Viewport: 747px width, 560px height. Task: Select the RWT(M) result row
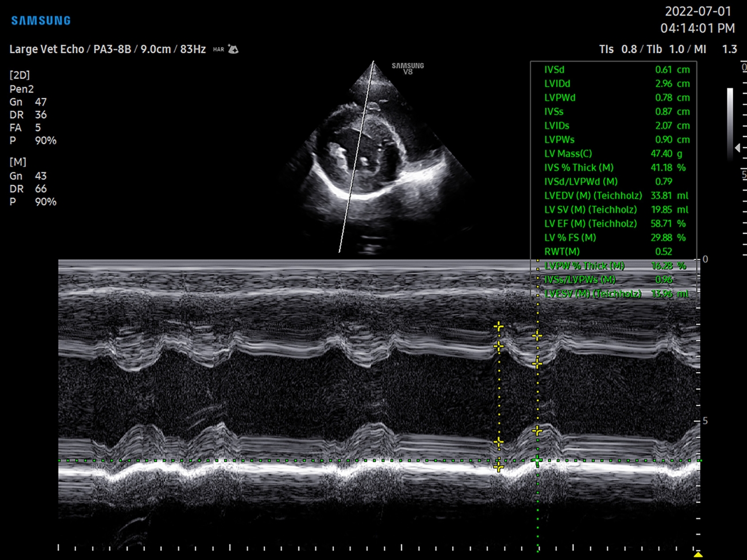pos(616,252)
